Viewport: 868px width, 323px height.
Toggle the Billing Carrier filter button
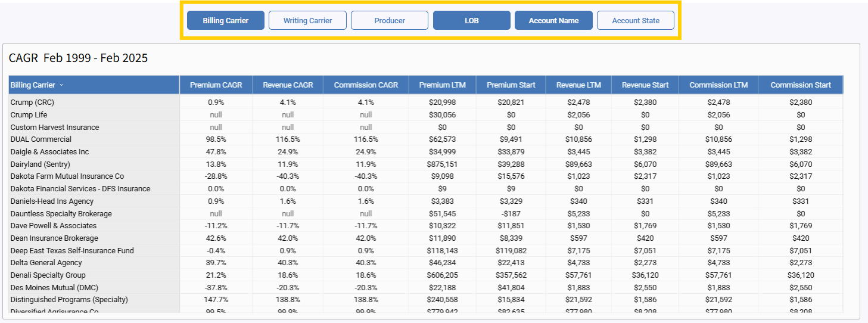(225, 20)
